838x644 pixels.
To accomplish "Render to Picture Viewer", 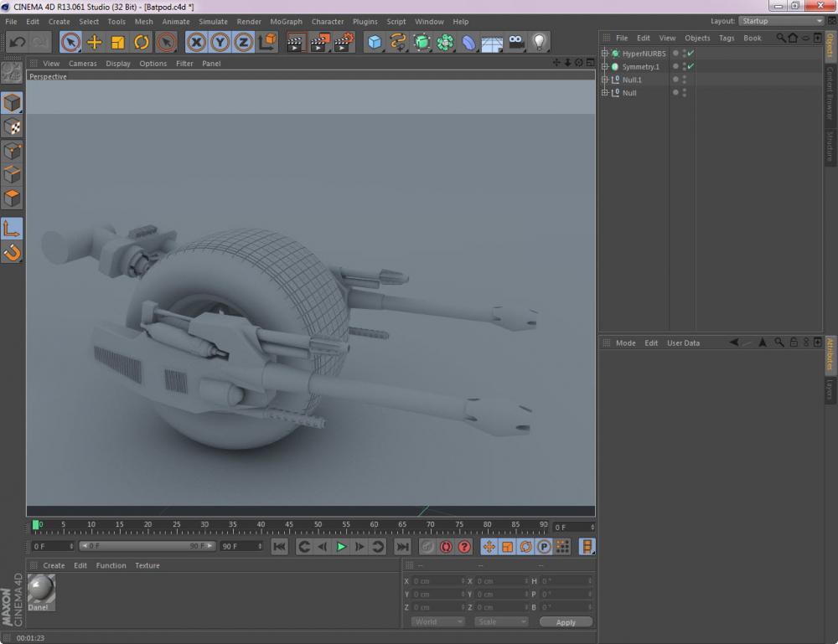I will pos(319,42).
